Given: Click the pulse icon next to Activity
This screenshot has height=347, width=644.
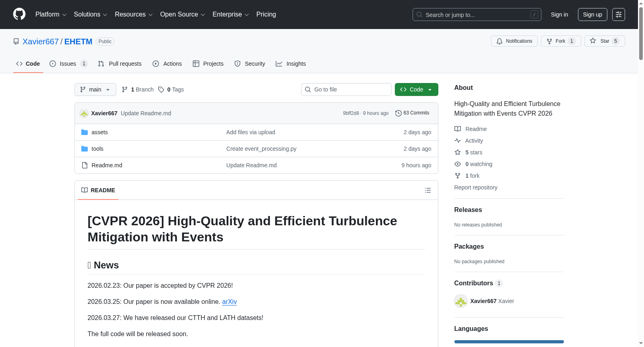Looking at the screenshot, I should click(x=458, y=141).
